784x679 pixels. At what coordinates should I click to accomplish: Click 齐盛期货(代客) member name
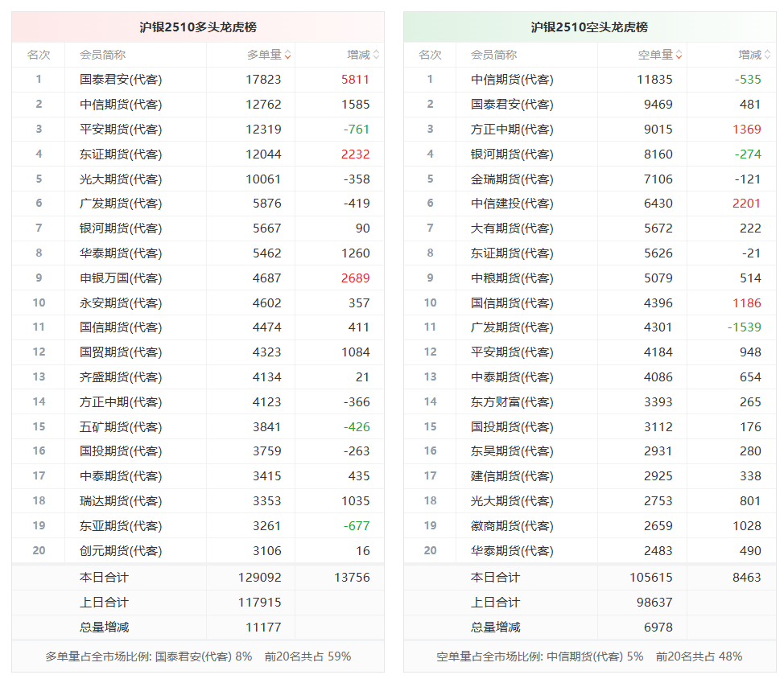pyautogui.click(x=121, y=377)
